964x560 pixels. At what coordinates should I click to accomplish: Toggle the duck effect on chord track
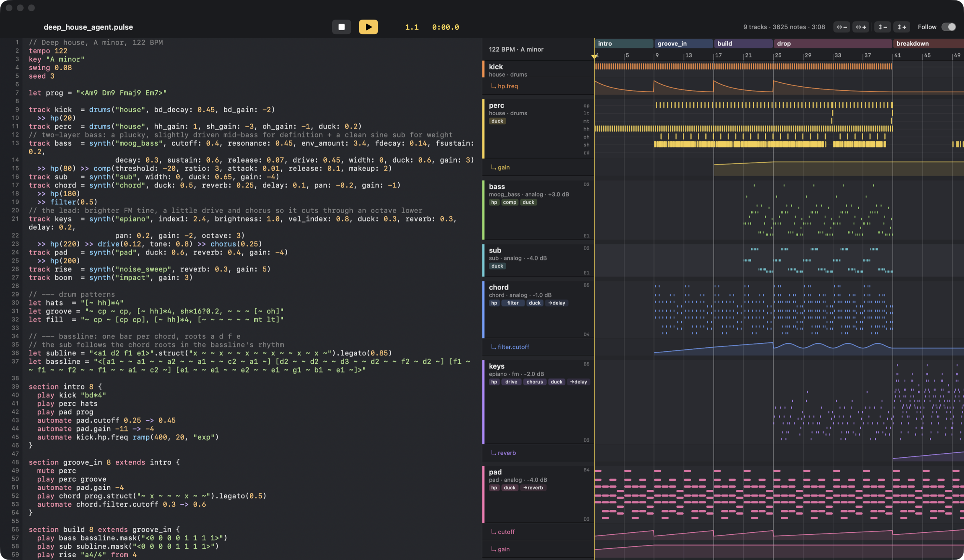tap(535, 303)
